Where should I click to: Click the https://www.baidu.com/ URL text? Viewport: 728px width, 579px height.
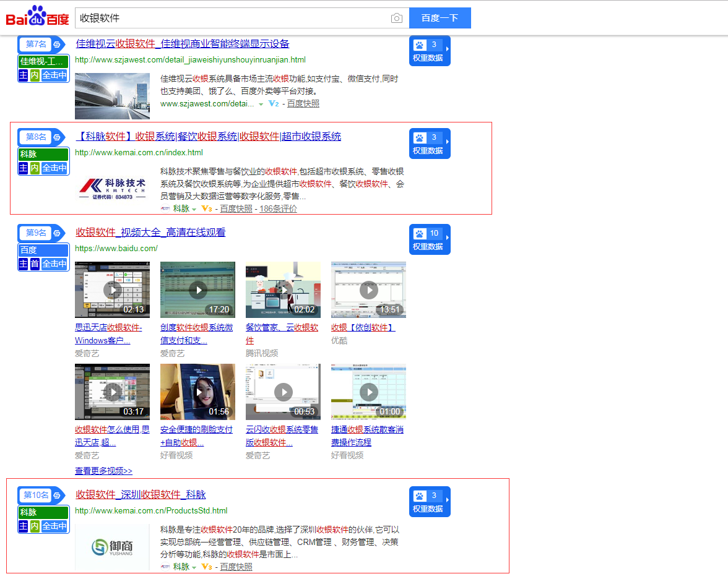[x=116, y=249]
